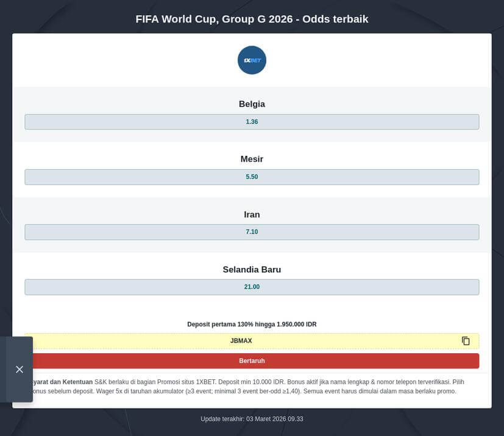This screenshot has height=436, width=504.
Task: Copy the JBMAX promo code icon
Action: click(466, 340)
